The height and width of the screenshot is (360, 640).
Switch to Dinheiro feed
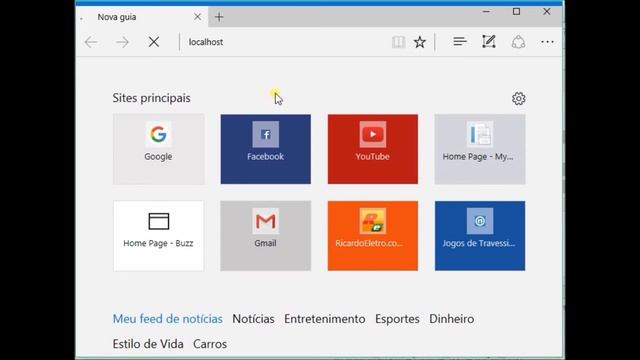click(451, 319)
